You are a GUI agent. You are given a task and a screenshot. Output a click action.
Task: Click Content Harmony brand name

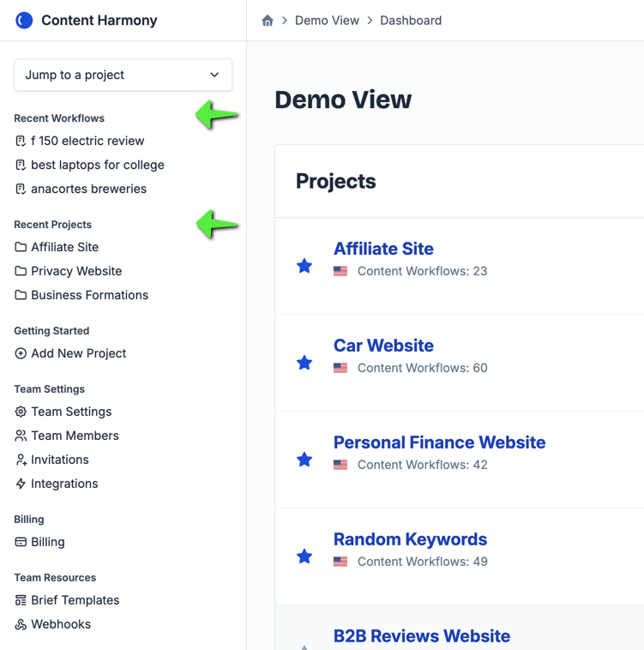click(x=99, y=21)
